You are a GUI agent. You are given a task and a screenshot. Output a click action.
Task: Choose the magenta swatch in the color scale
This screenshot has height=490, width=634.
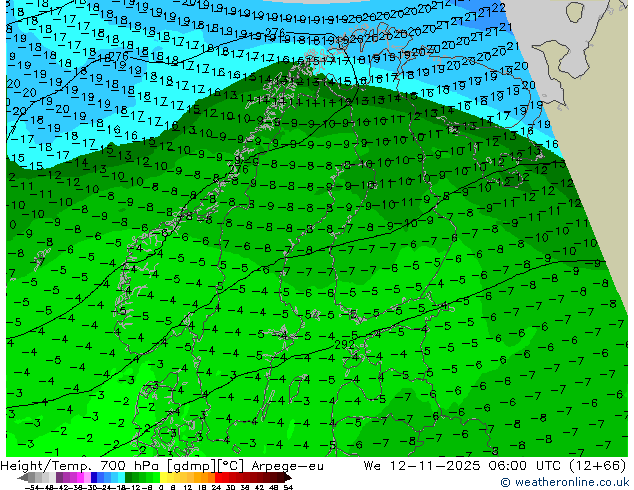coord(80,478)
